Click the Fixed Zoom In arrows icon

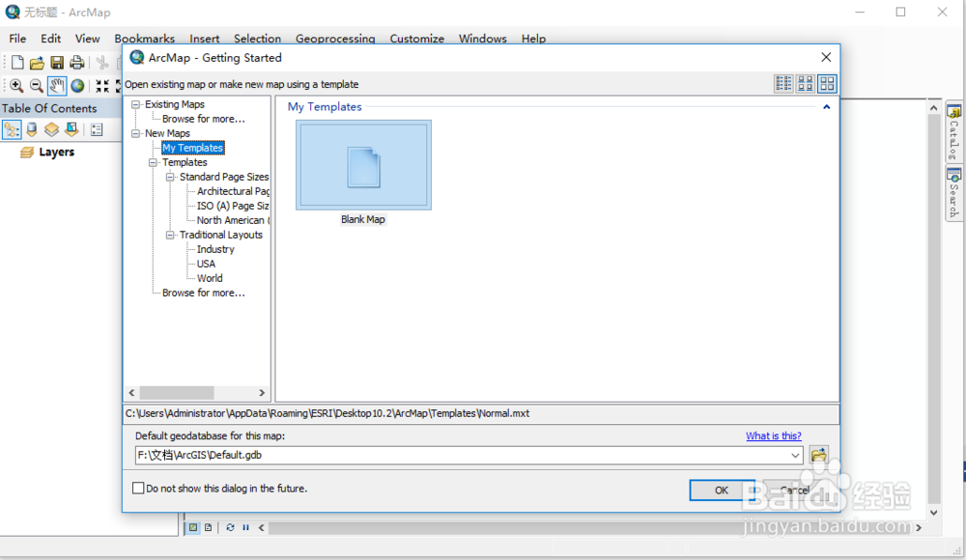[102, 86]
